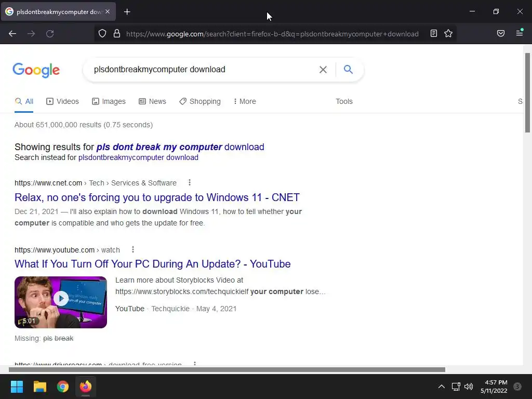Open three-dot menu beside cnet.com result

(189, 182)
